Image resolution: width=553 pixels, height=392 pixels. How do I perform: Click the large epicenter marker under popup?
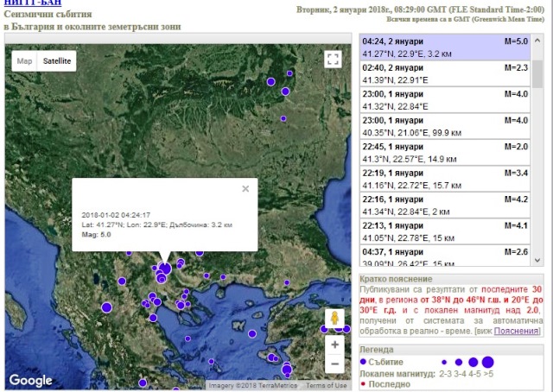tap(164, 269)
